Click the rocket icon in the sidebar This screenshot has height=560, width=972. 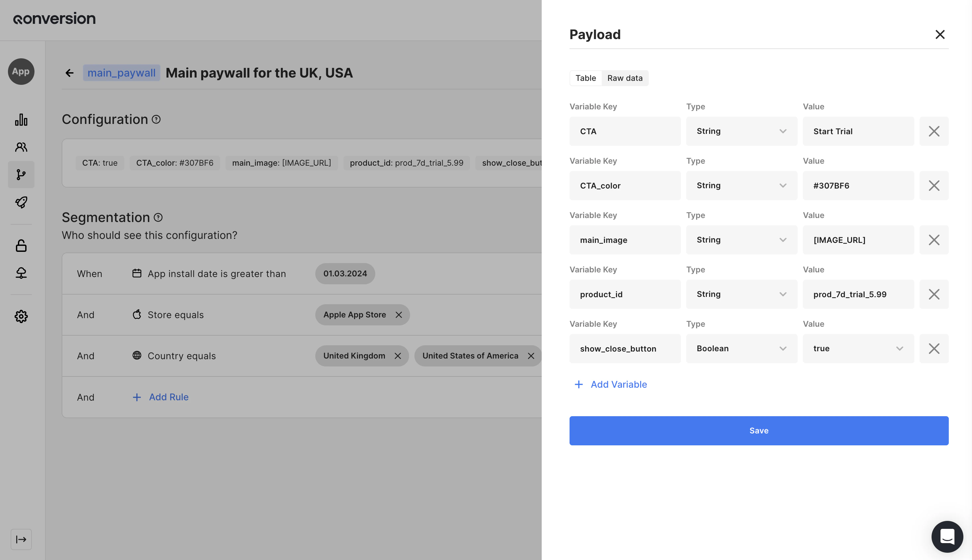point(21,202)
